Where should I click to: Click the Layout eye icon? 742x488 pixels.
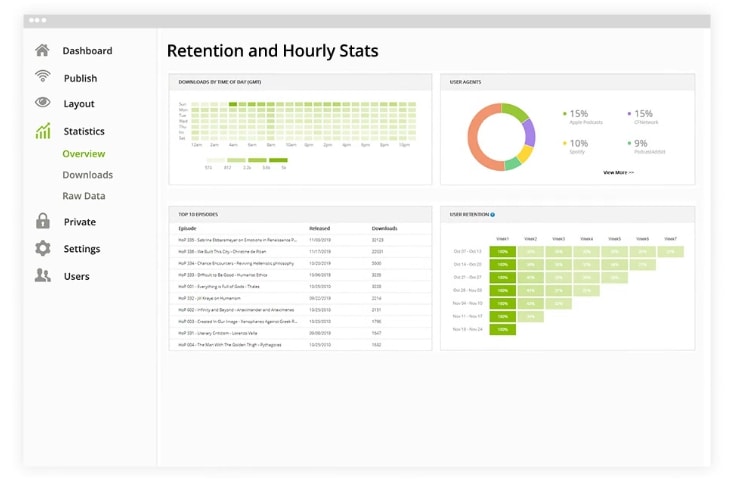[x=43, y=102]
